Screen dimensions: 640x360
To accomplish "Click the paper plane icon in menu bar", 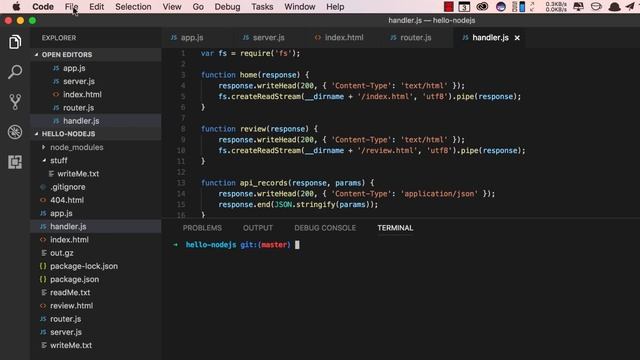I will pyautogui.click(x=630, y=7).
